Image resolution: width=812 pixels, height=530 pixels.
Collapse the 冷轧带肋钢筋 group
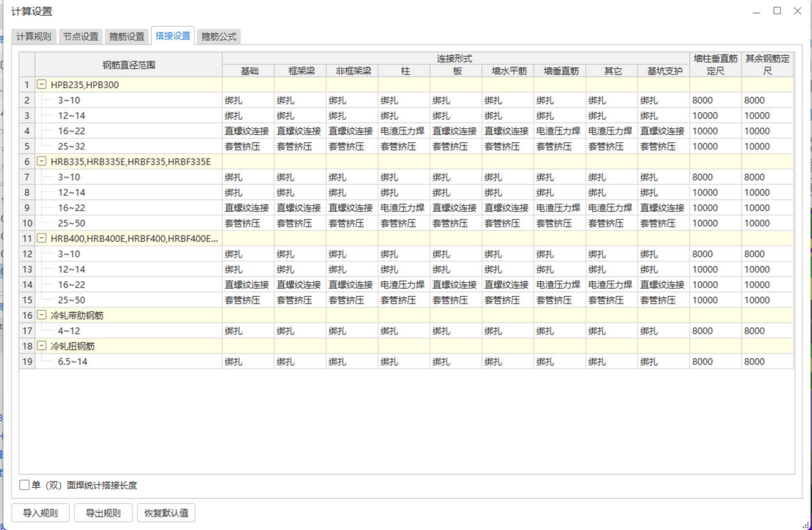[42, 315]
